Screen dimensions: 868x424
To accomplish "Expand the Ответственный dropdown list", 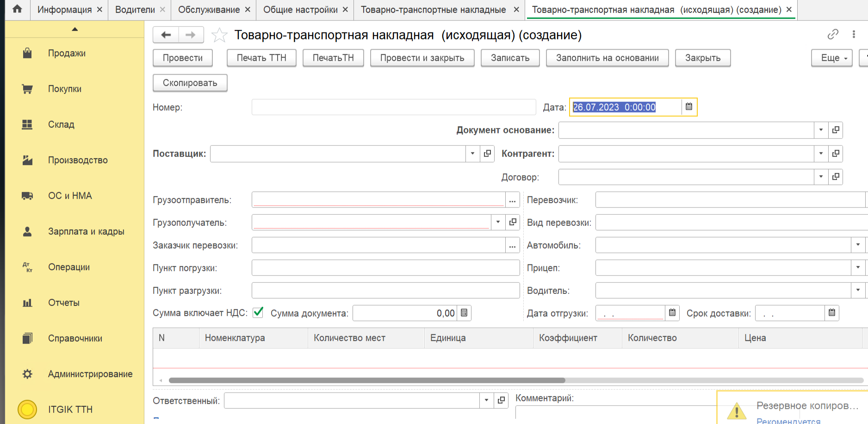I will tap(486, 400).
